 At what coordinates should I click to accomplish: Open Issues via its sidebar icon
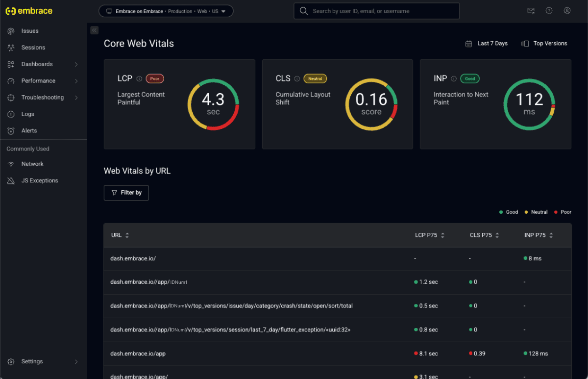(11, 31)
